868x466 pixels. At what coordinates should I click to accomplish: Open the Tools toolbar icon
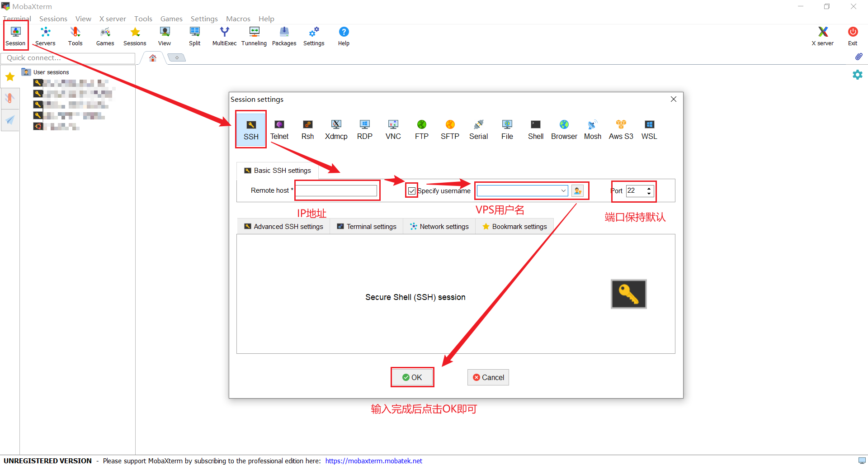[x=75, y=36]
